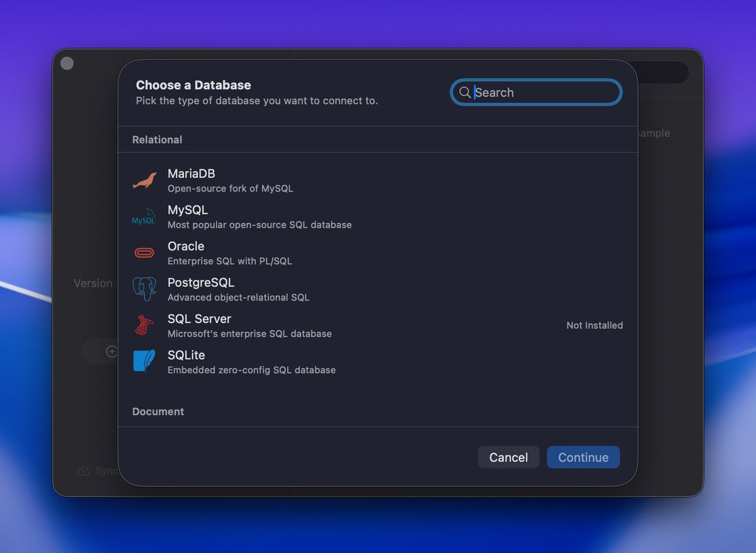756x553 pixels.
Task: Click 'Most popular open-source SQL database' text
Action: pyautogui.click(x=260, y=225)
